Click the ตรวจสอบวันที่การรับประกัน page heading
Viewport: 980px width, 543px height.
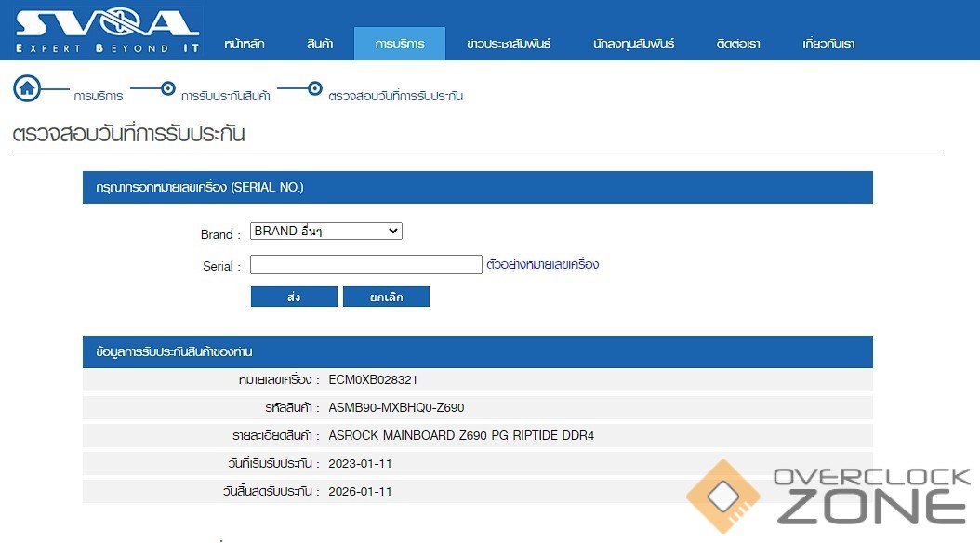[128, 134]
